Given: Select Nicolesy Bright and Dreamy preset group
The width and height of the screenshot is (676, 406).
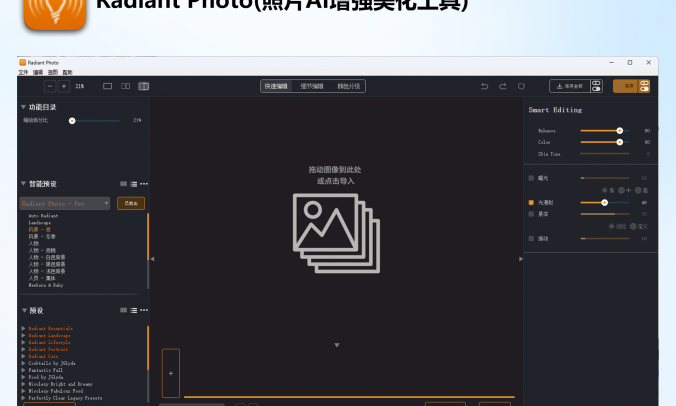Looking at the screenshot, I should tap(60, 384).
